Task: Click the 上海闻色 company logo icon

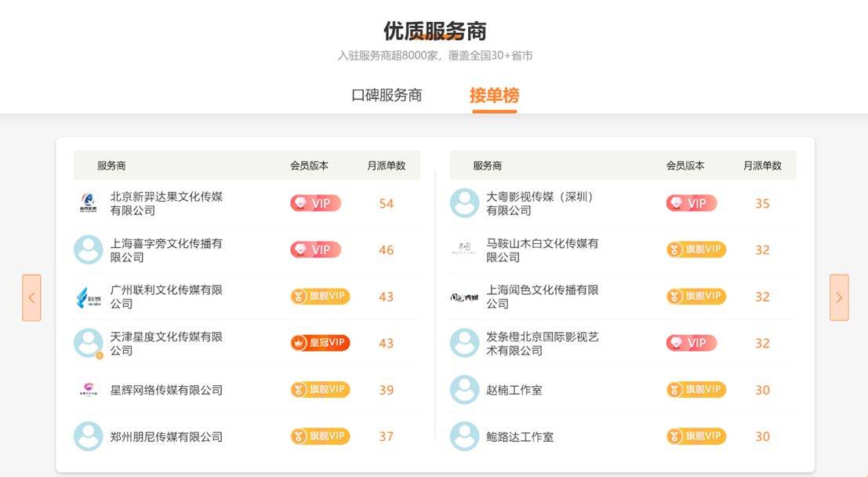Action: coord(463,297)
